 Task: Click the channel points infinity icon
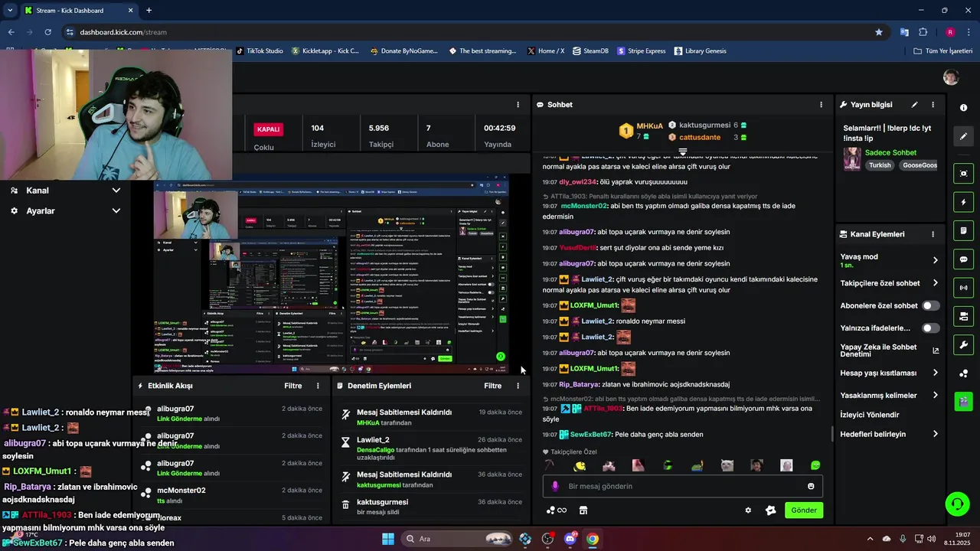tap(557, 510)
